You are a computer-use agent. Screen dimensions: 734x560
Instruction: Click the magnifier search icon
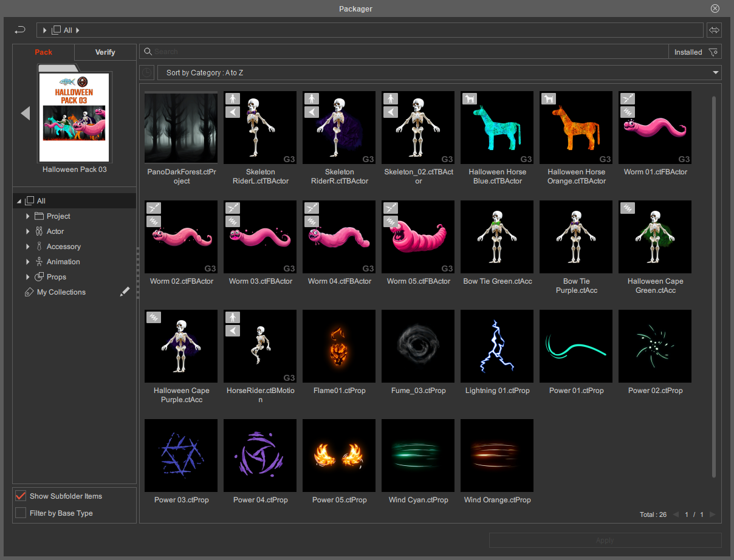coord(148,52)
